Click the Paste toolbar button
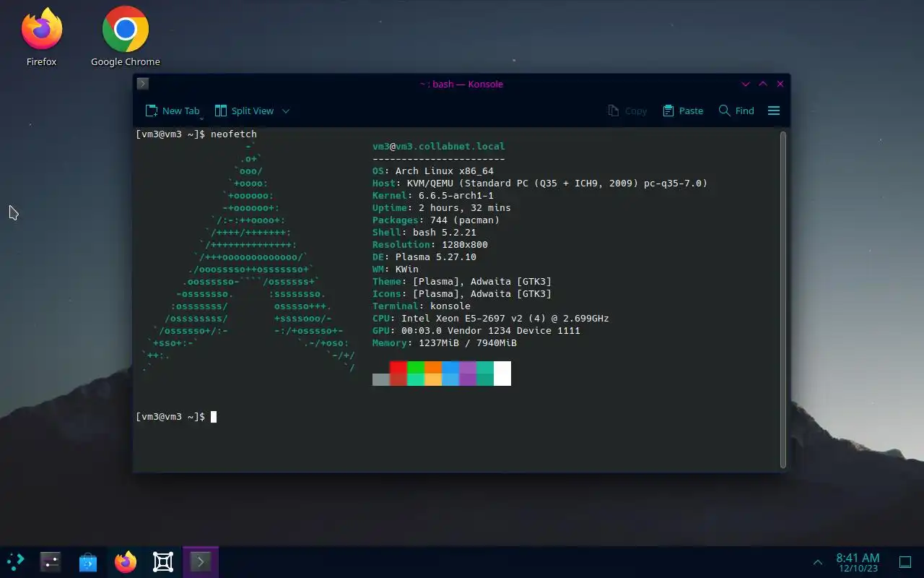 [x=683, y=111]
